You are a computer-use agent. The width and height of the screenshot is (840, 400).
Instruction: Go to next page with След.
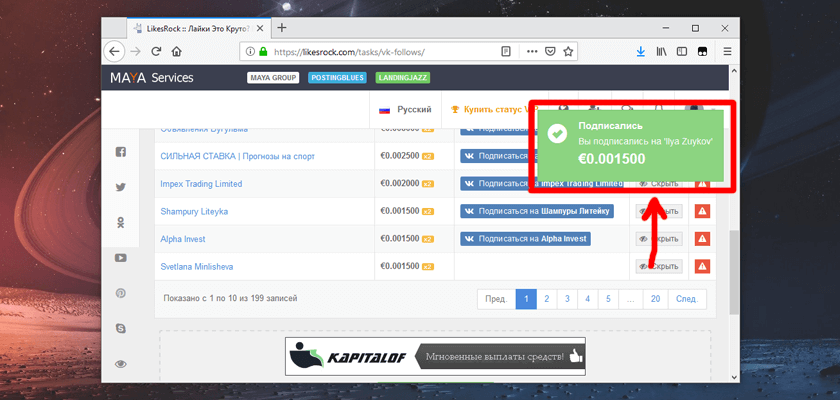687,299
